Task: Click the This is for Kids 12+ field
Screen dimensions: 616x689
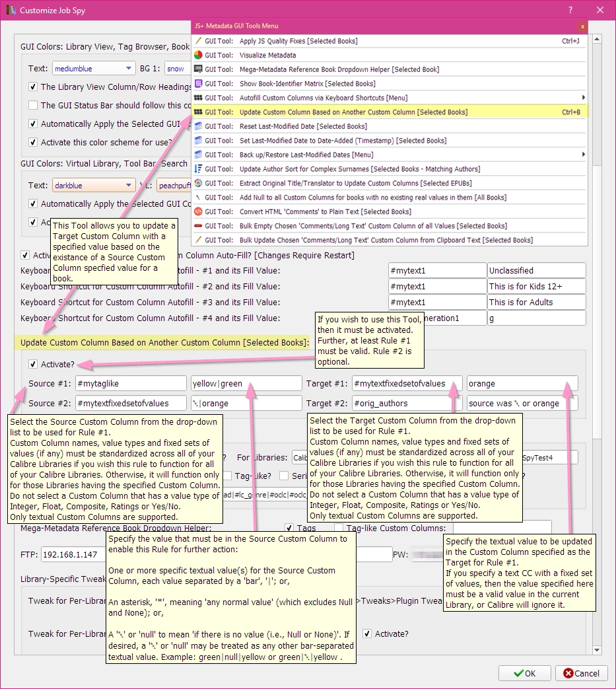Action: point(537,286)
